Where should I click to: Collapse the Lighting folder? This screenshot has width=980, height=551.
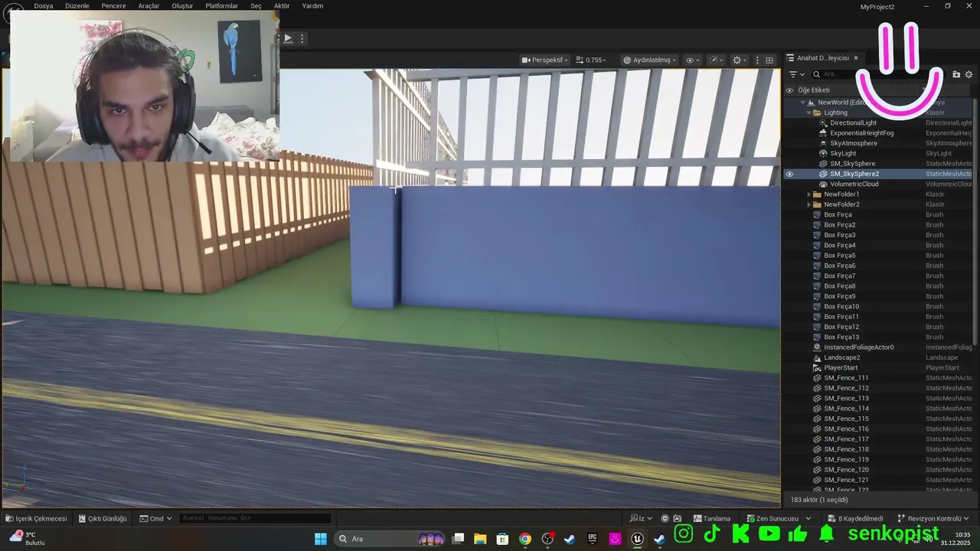click(808, 112)
